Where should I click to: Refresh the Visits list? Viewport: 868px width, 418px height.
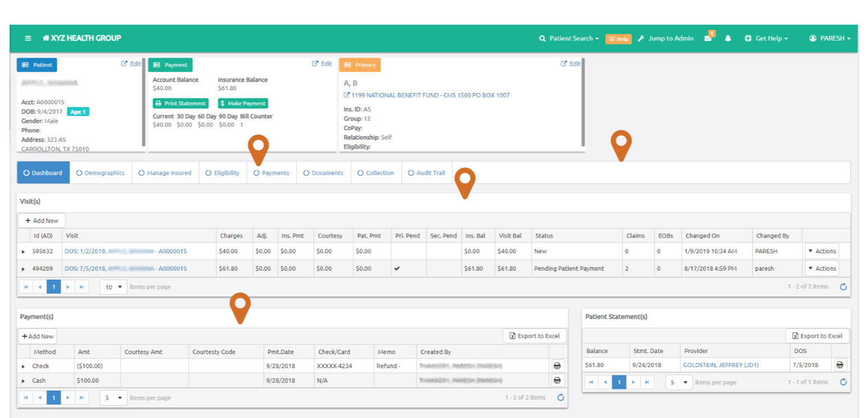[x=844, y=286]
